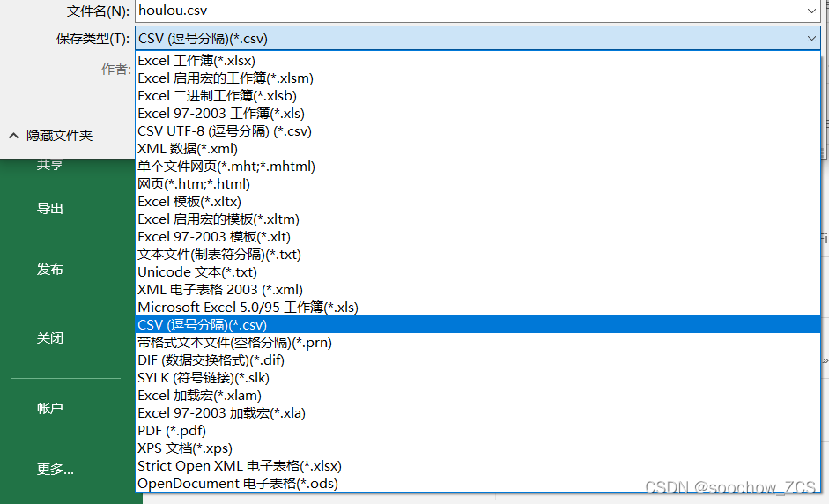Select Excel 启用宏的工作簿(*.xlsm) format
Screen dimensions: 829x504
tap(477, 78)
